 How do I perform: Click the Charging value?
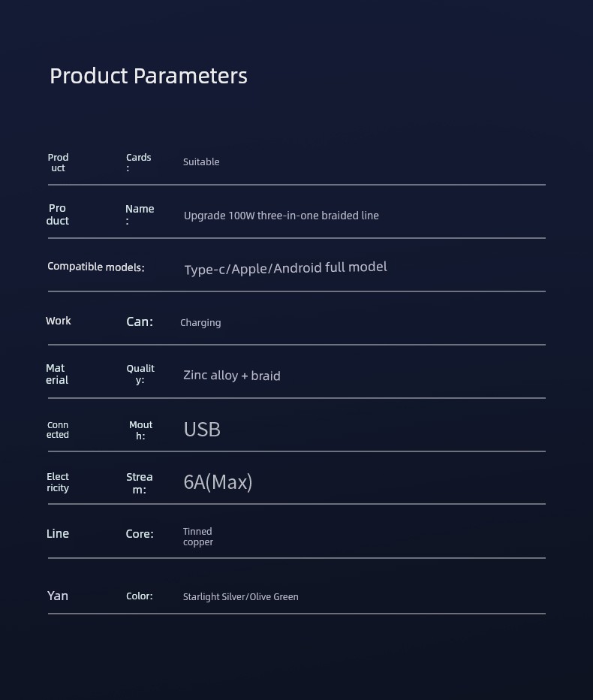tap(200, 323)
